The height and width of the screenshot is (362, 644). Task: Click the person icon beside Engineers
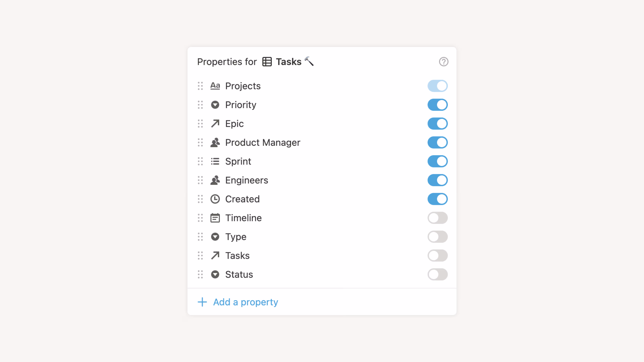[215, 180]
